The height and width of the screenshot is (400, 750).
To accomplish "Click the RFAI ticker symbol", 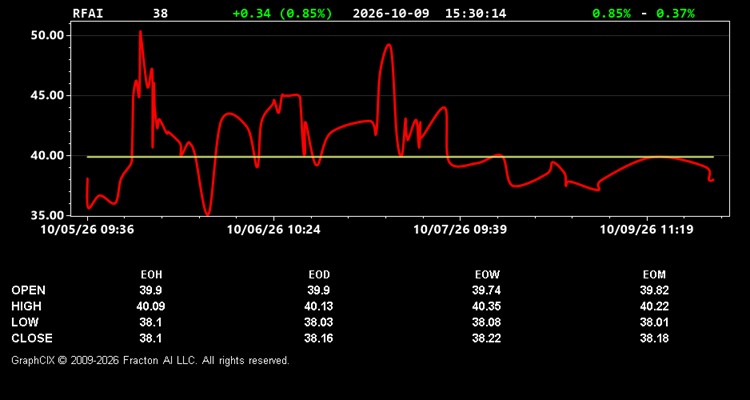I will click(88, 13).
